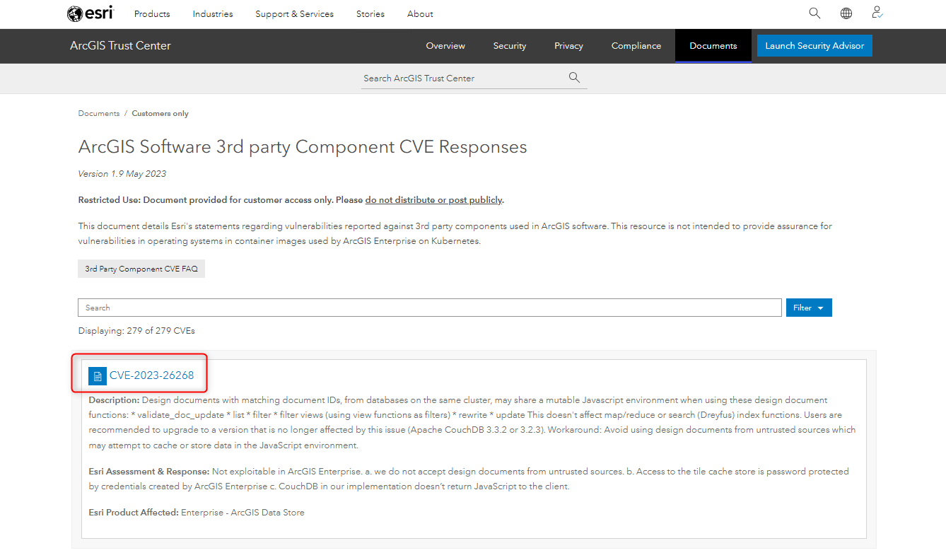Open the Products menu
Screen dimensions: 946x560
pos(152,14)
